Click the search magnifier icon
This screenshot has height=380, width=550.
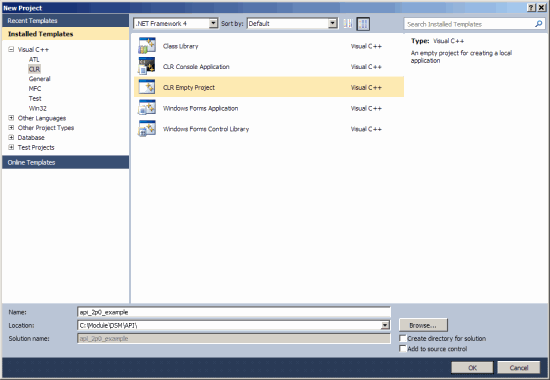pos(538,24)
